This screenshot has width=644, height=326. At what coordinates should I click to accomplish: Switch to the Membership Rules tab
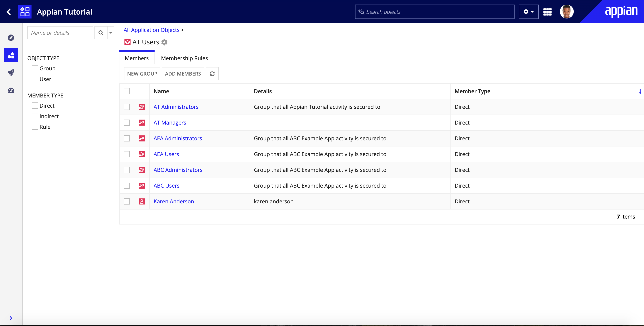point(184,58)
